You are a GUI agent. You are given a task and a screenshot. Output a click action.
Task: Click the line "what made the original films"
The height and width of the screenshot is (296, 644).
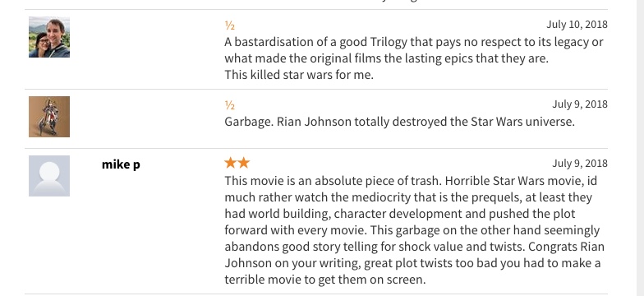[x=386, y=58]
